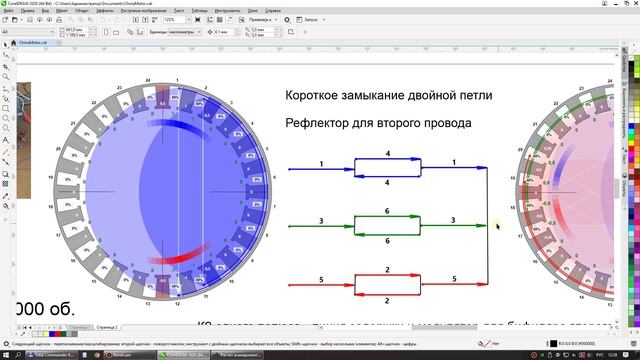
Task: Switch to the Page 2 tab
Action: point(107,327)
